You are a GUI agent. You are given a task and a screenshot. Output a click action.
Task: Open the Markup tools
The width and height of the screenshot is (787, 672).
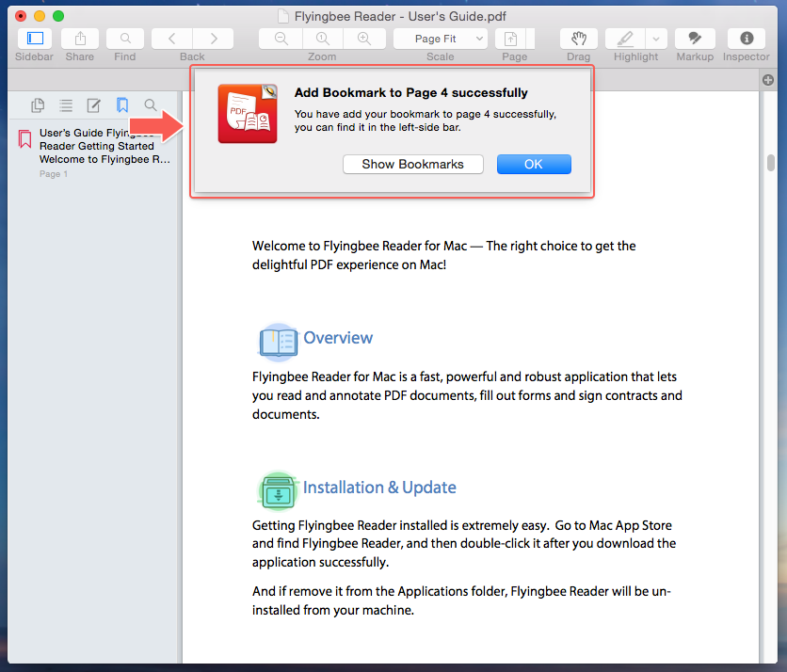[695, 39]
